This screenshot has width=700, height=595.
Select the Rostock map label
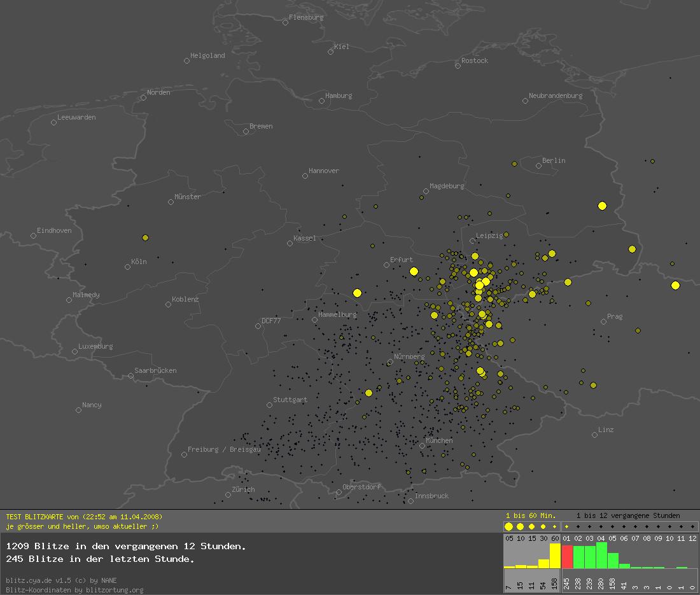[x=475, y=60]
